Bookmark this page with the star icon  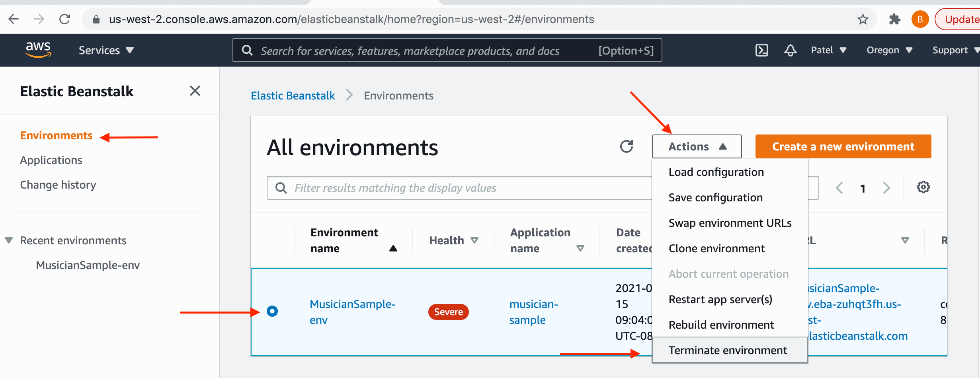click(863, 19)
